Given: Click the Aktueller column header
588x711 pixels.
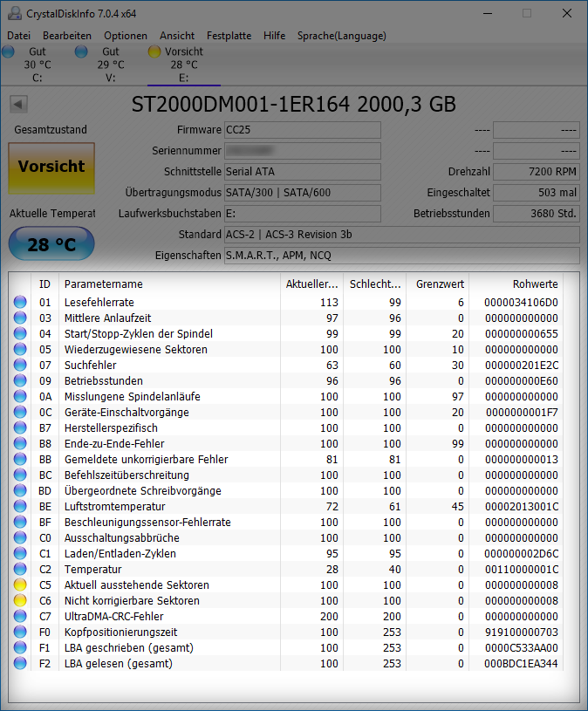Looking at the screenshot, I should (x=312, y=284).
